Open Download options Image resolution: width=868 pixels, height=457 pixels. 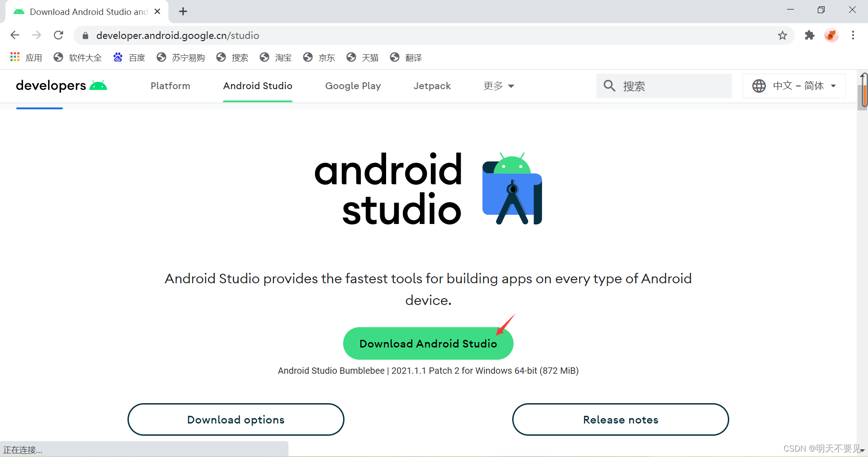coord(236,419)
